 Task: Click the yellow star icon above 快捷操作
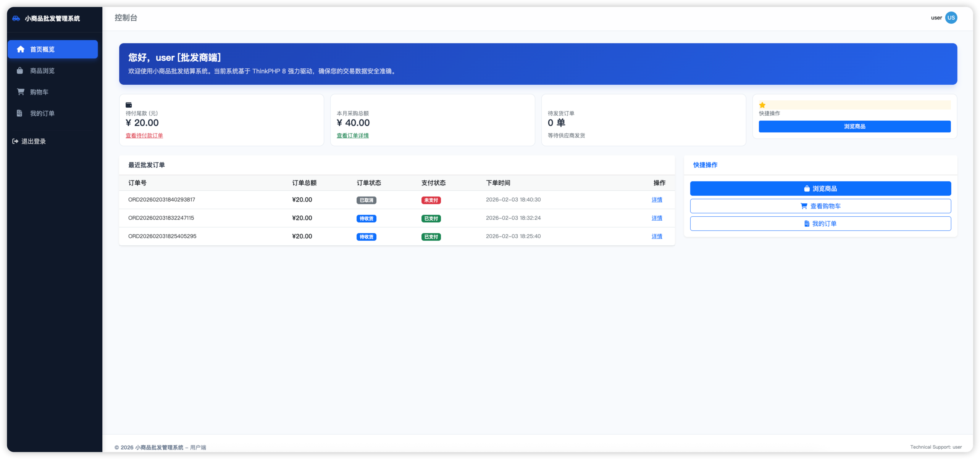click(x=762, y=105)
